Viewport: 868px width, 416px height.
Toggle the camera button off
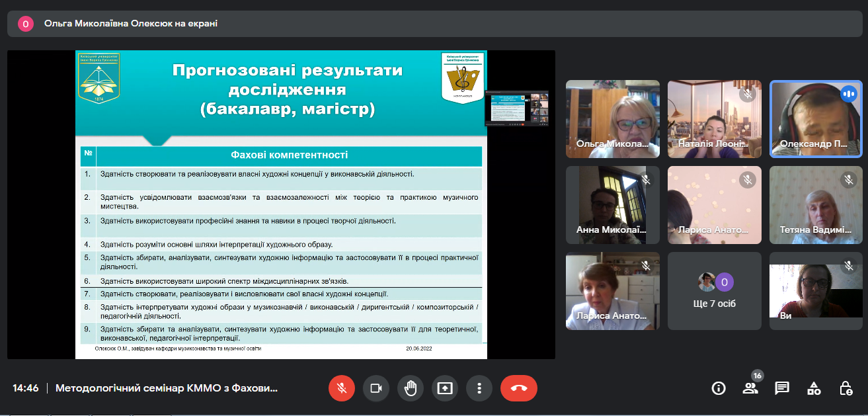(x=376, y=388)
